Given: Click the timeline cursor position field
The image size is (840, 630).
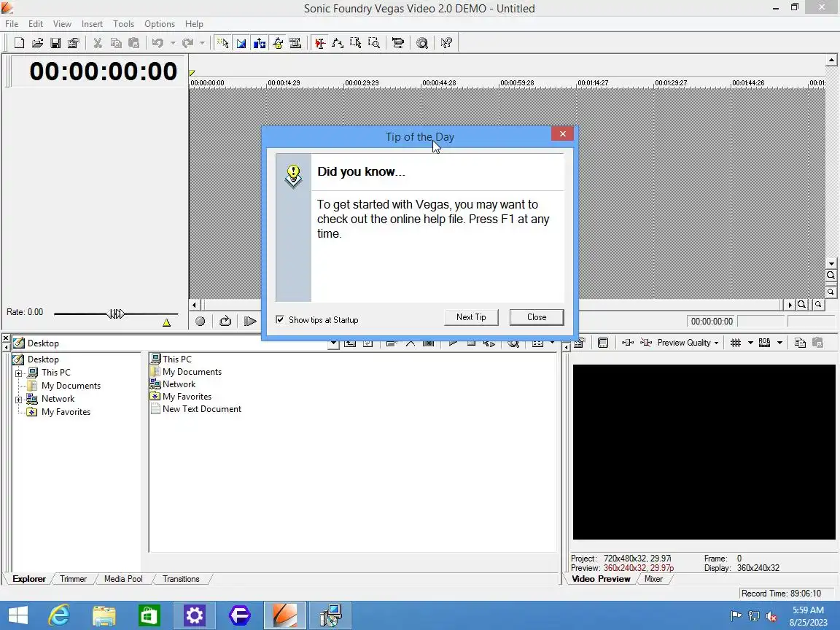Looking at the screenshot, I should [711, 322].
